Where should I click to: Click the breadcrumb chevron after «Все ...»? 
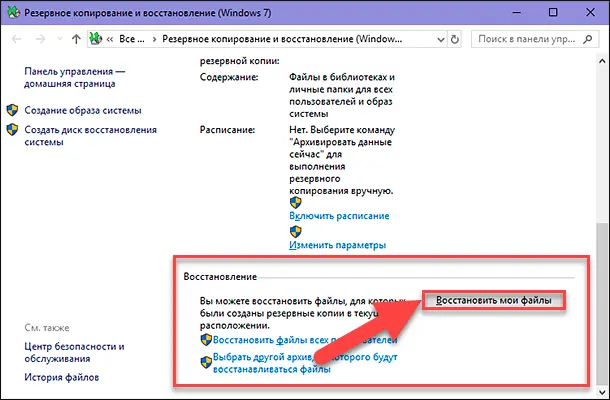(x=154, y=39)
